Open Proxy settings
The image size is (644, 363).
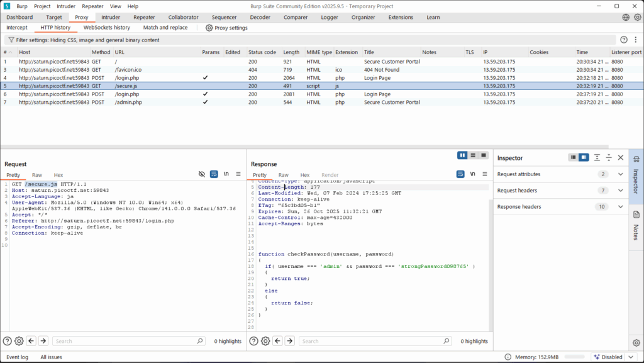click(226, 28)
